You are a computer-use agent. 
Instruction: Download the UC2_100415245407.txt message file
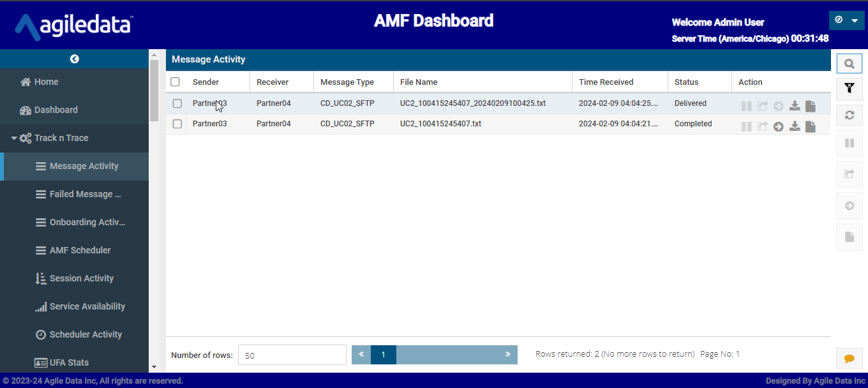[795, 126]
